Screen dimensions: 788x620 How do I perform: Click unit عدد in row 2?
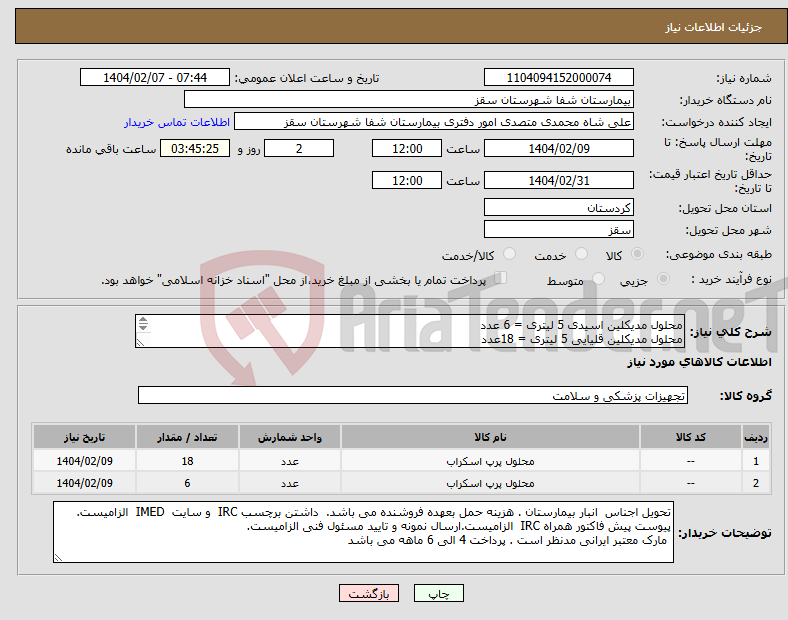point(290,483)
